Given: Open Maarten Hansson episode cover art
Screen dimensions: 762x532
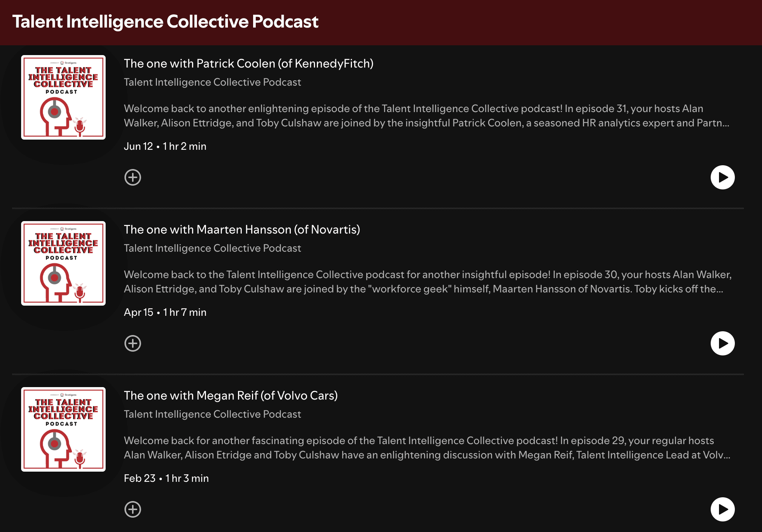Looking at the screenshot, I should (x=63, y=263).
